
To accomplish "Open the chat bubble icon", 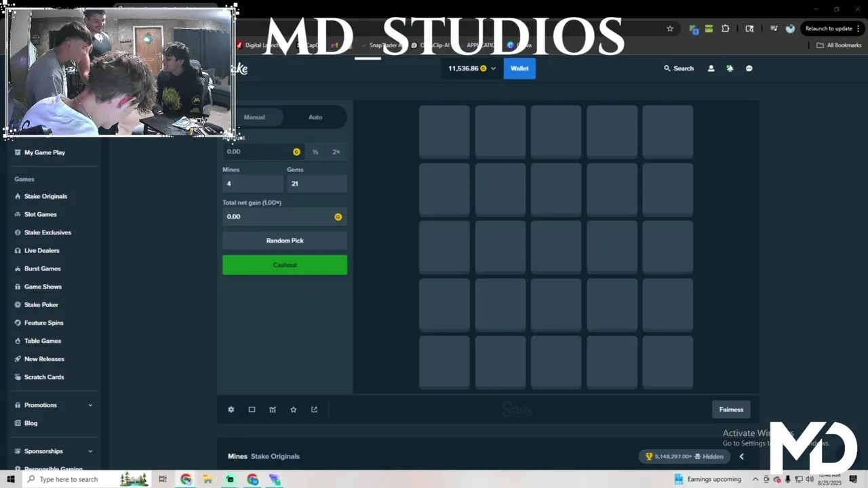I will click(749, 68).
